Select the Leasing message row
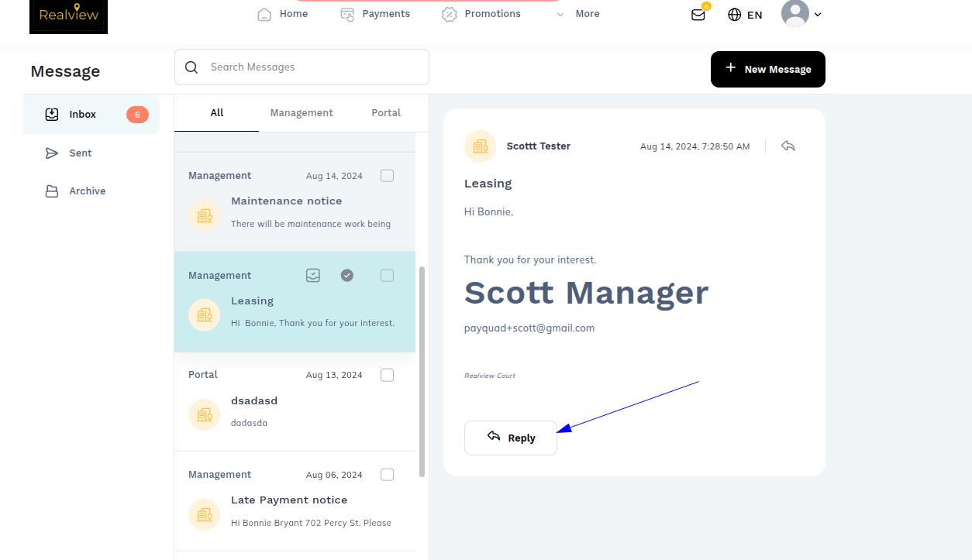The height and width of the screenshot is (560, 972). pyautogui.click(x=295, y=301)
